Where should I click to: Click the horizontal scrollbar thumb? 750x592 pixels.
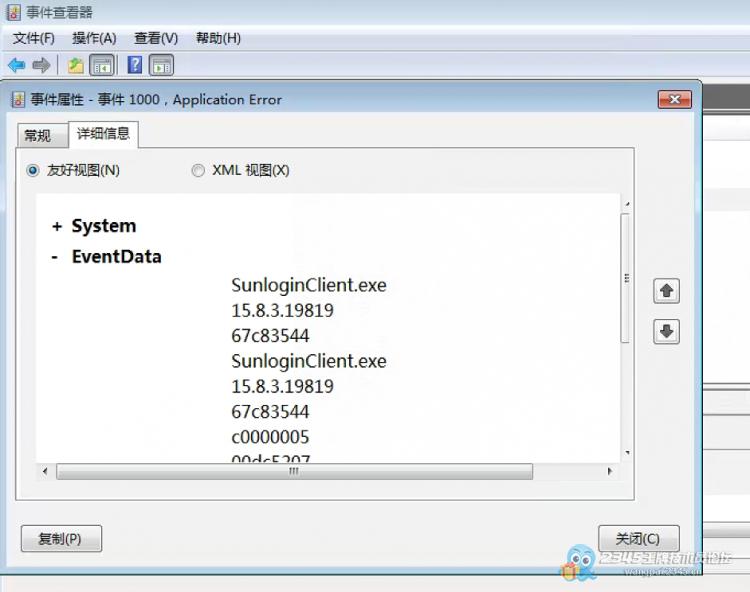[294, 471]
